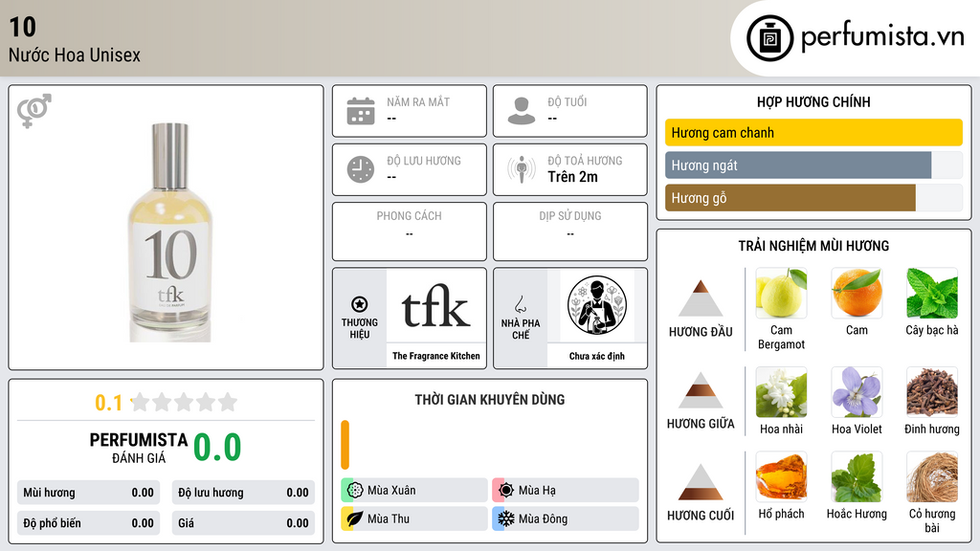The height and width of the screenshot is (551, 980).
Task: Click the tfk brand logo
Action: (x=435, y=305)
